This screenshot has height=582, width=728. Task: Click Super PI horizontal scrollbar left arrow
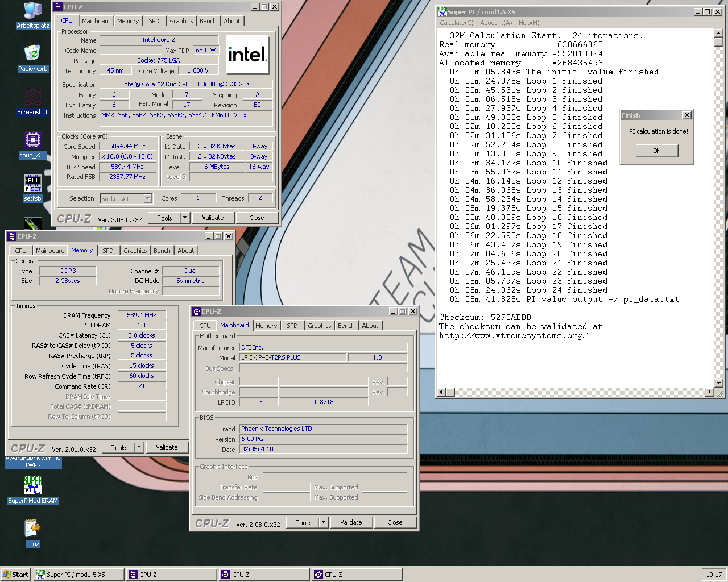point(441,392)
